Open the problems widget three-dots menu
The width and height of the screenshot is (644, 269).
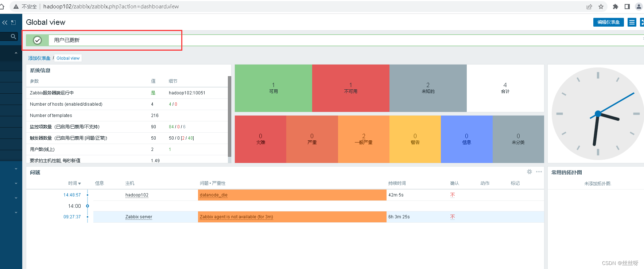[539, 172]
